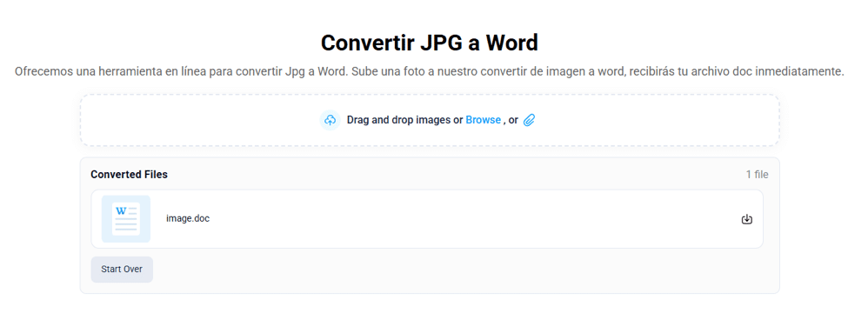The image size is (868, 313).
Task: Click the blue W letter on document icon
Action: point(121,210)
